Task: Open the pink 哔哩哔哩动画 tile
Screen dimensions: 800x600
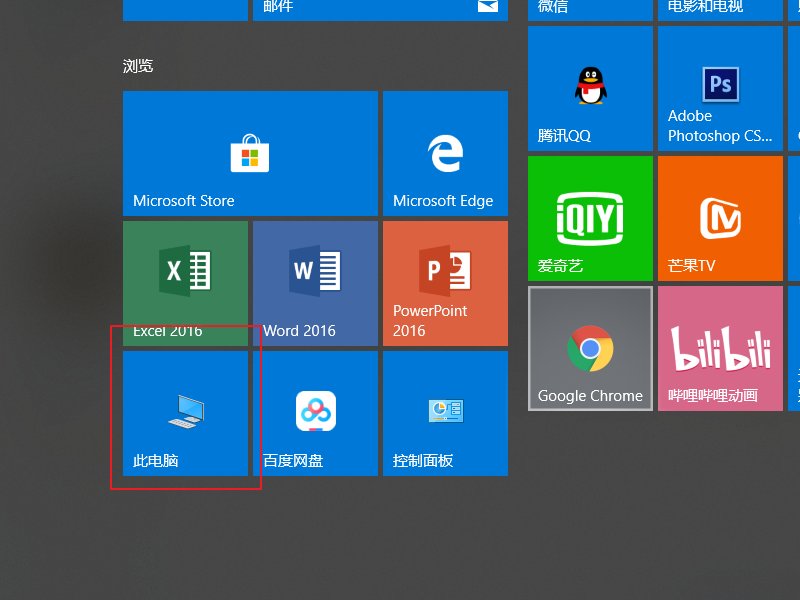Action: pos(720,348)
